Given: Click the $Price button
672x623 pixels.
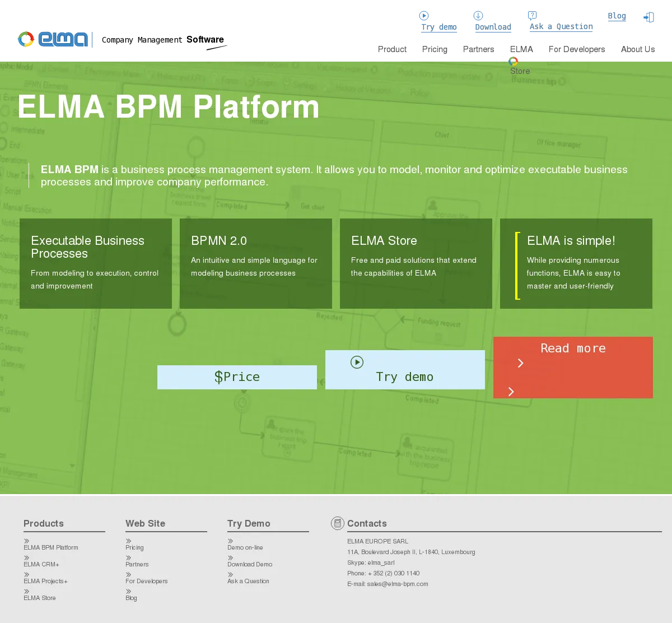Looking at the screenshot, I should click(237, 377).
